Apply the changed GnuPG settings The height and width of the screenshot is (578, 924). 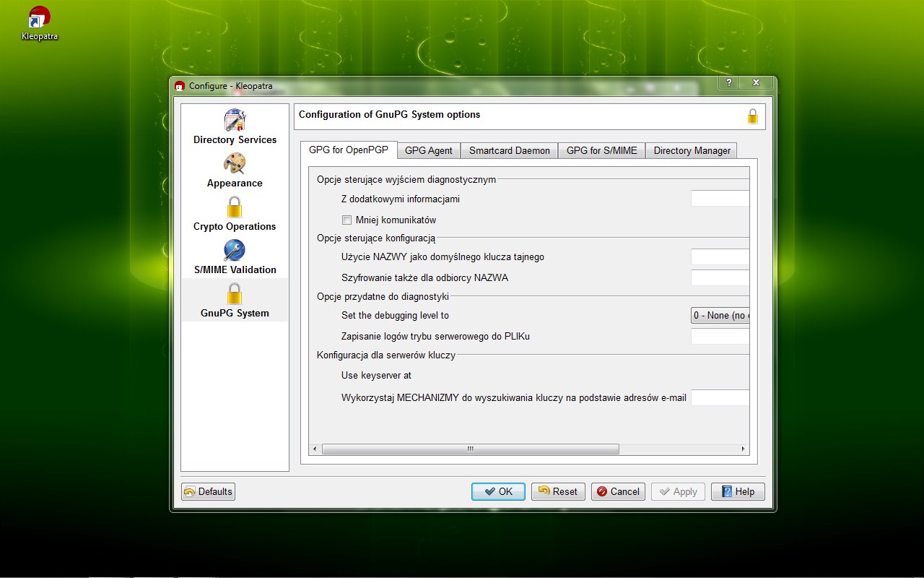click(677, 491)
